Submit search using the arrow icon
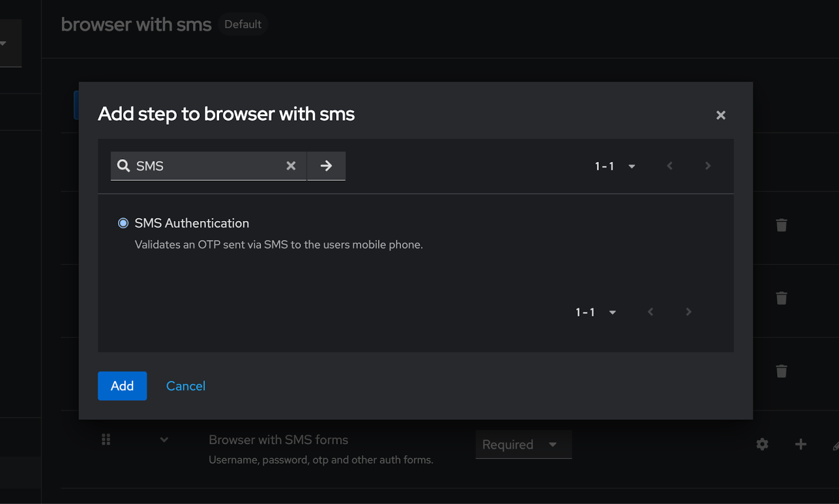Viewport: 839px width, 504px height. 326,166
